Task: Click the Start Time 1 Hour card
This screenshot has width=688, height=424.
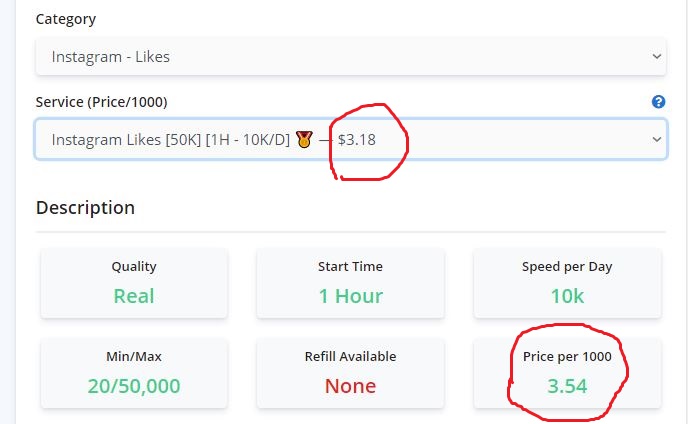Action: point(351,283)
